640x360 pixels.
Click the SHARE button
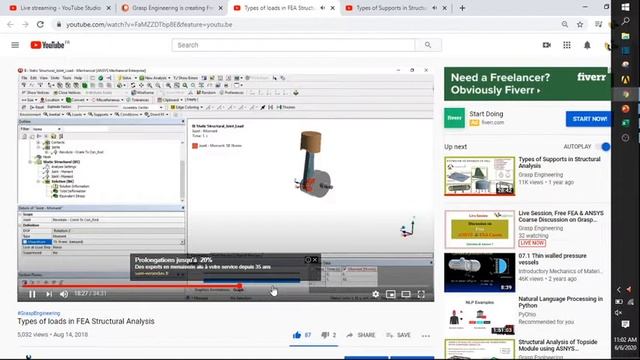[x=361, y=335]
